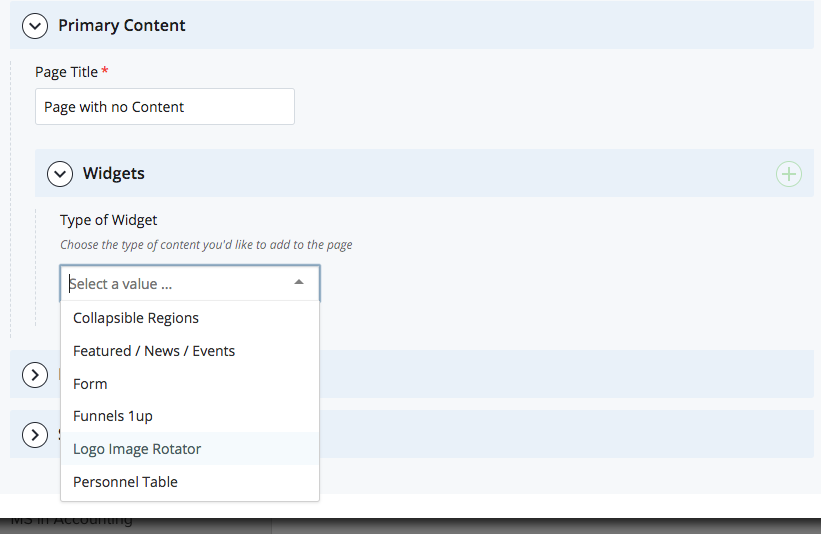Close the Type of Widget dropdown arrow
The image size is (821, 534).
[299, 283]
